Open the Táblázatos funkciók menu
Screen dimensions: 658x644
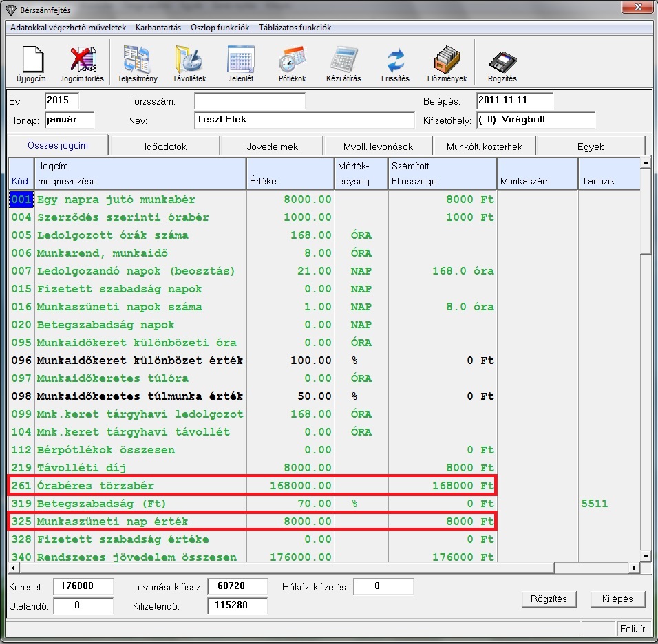tap(295, 28)
